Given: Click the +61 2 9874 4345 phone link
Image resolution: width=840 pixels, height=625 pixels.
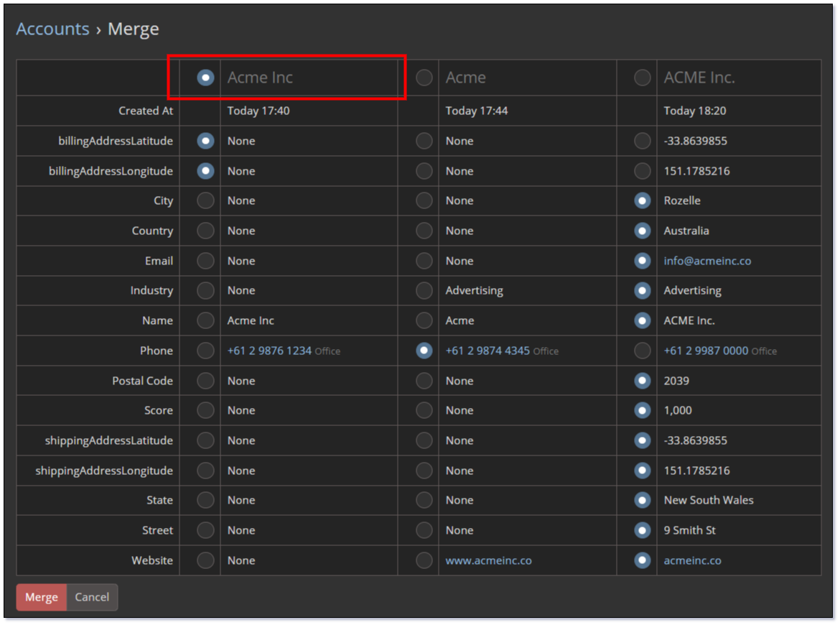Looking at the screenshot, I should click(487, 351).
